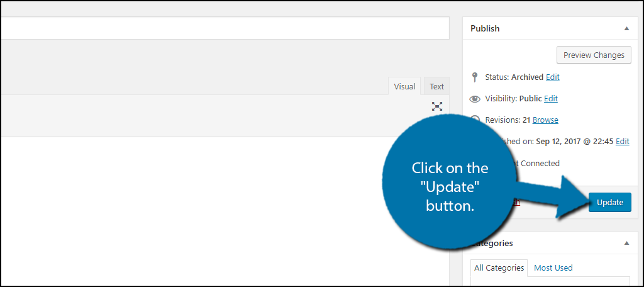Click the red Move to Trash link
This screenshot has width=644, height=287.
pyautogui.click(x=516, y=202)
